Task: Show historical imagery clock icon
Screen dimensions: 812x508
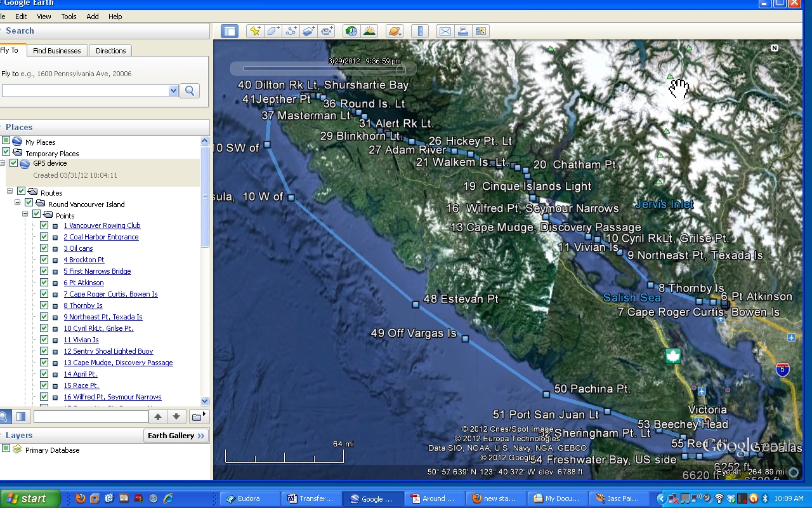Action: coord(351,31)
